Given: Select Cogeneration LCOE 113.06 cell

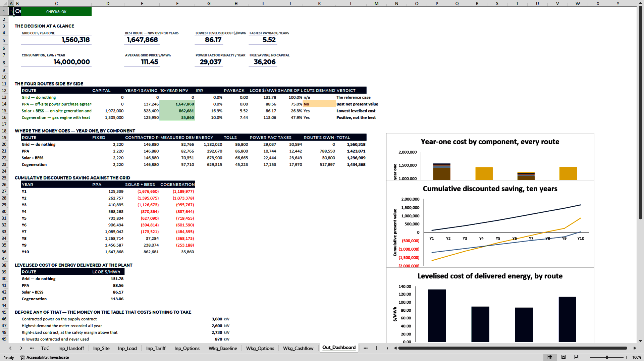Looking at the screenshot, I should 108,299.
